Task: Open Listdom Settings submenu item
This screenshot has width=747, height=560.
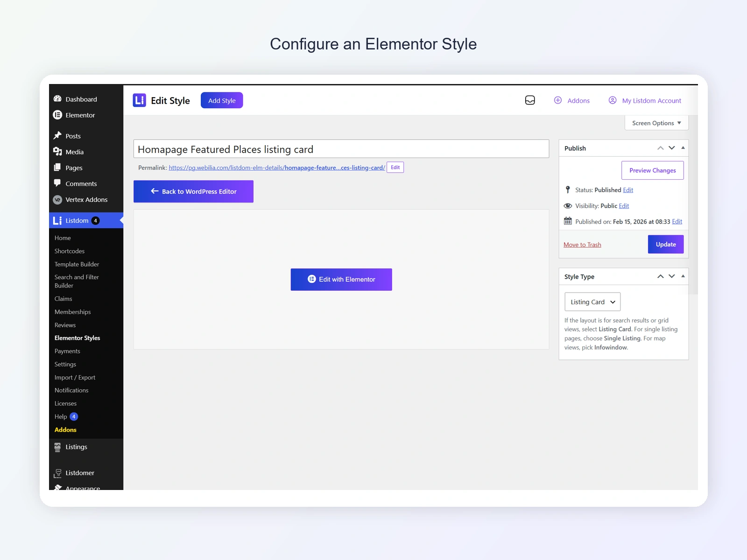Action: (x=65, y=364)
